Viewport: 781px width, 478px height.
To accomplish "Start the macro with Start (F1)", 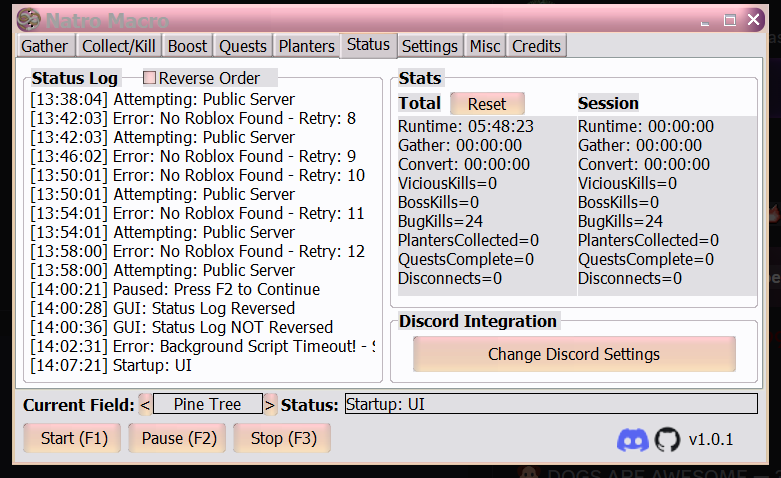I will [x=72, y=438].
